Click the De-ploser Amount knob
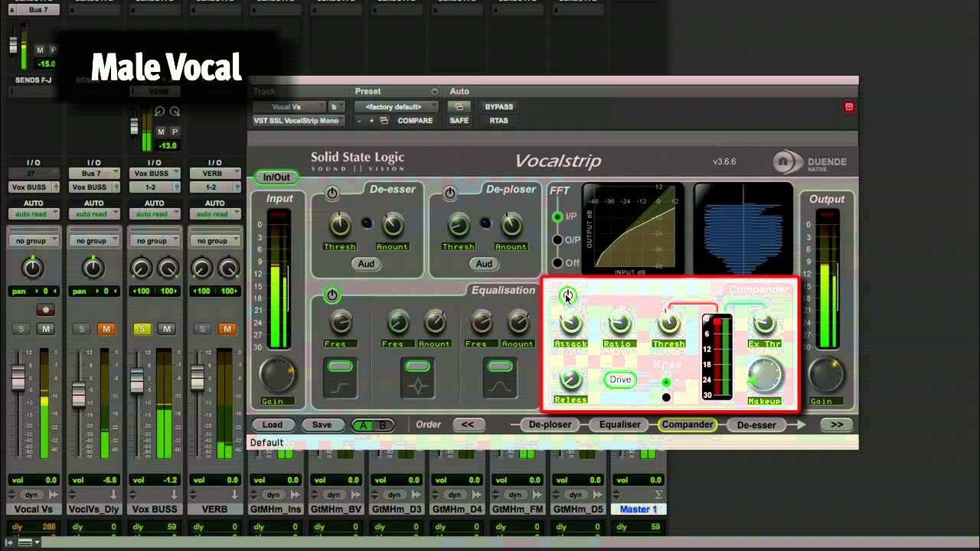This screenshot has width=980, height=551. pyautogui.click(x=511, y=225)
